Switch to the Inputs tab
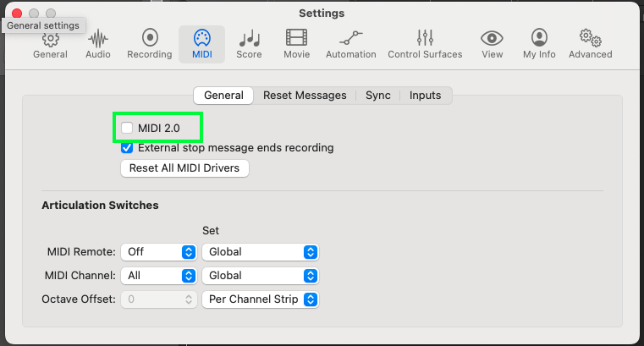This screenshot has width=644, height=346. point(425,96)
